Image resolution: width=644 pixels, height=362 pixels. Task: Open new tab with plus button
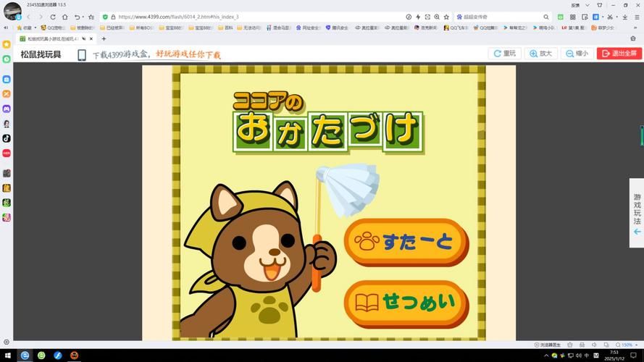tap(104, 38)
